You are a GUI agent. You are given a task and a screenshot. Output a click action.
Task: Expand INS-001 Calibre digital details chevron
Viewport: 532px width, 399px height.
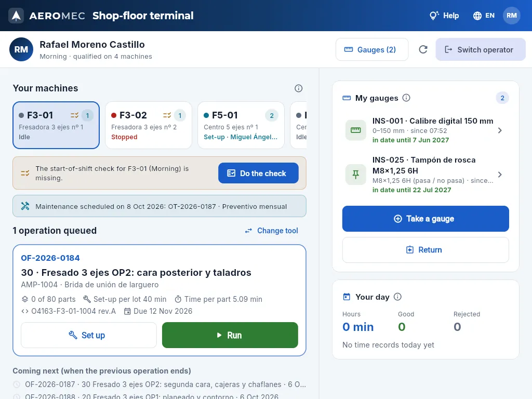click(x=499, y=130)
